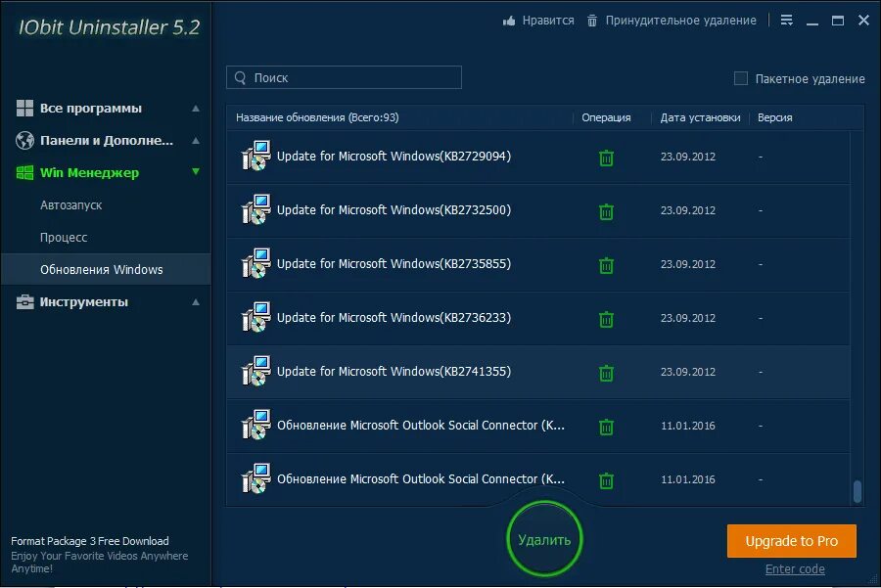Click the green trash icon for KB2736233
881x588 pixels.
(x=606, y=319)
